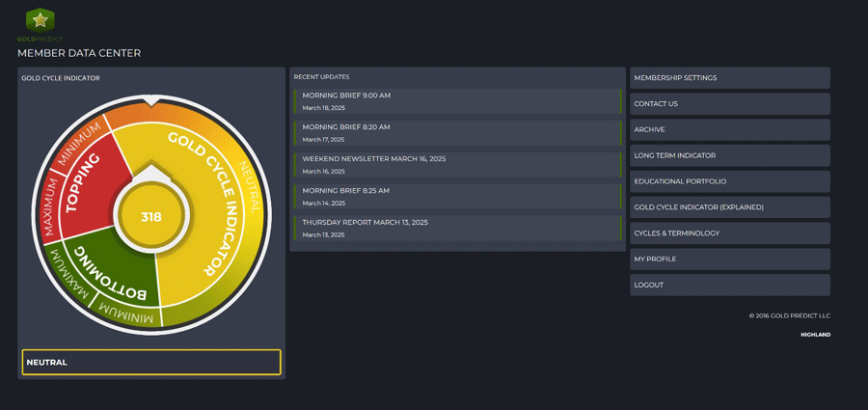Click the red Topping gauge segment
The image size is (868, 410).
point(89,183)
